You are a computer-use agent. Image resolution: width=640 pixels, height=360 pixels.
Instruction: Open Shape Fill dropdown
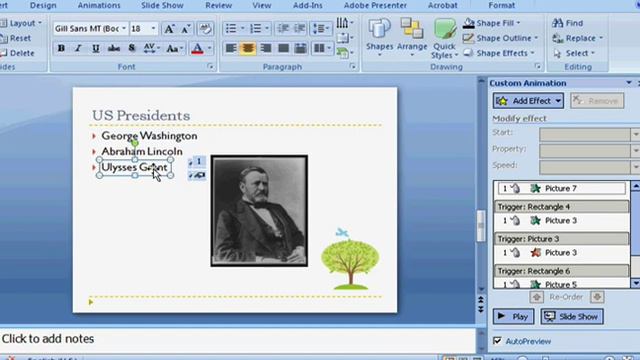tap(492, 23)
